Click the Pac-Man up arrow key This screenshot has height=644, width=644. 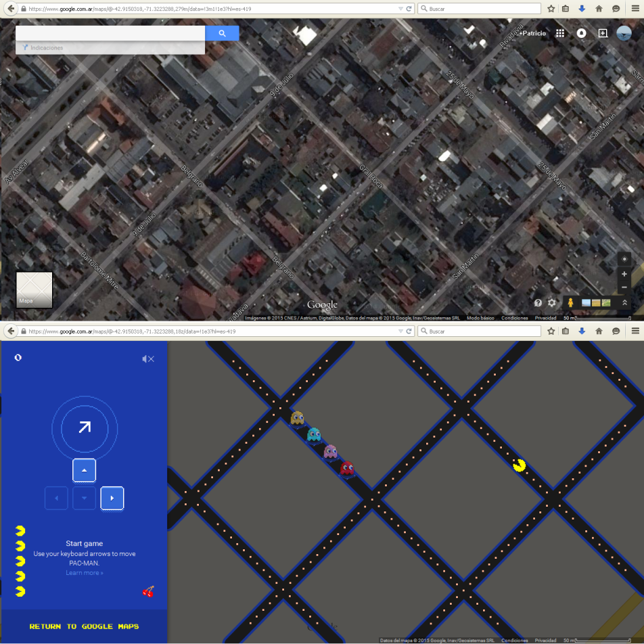(84, 470)
